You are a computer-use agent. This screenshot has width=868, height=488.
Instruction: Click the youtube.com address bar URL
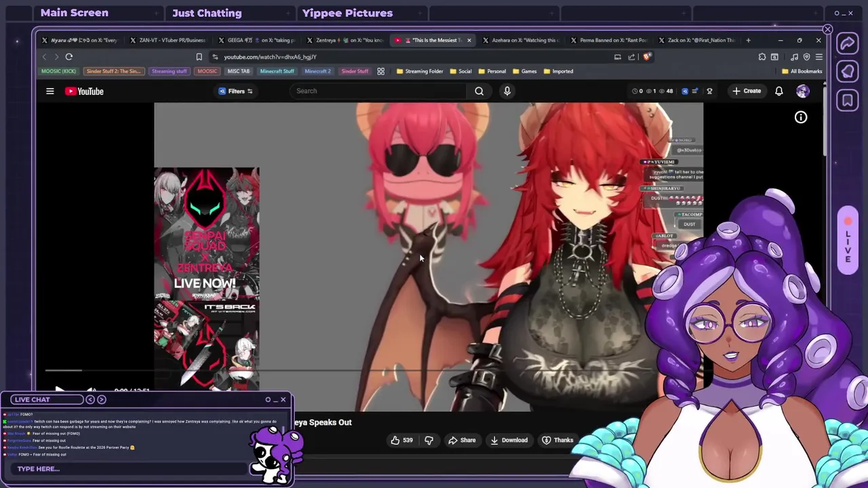[x=270, y=57]
